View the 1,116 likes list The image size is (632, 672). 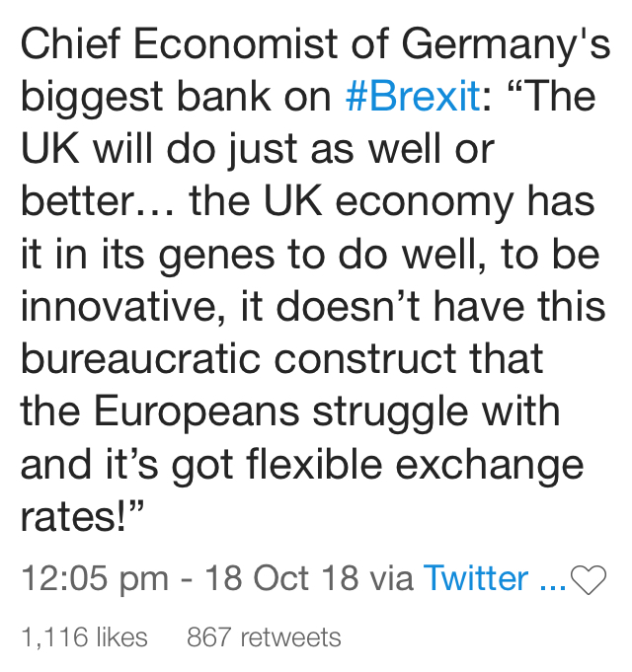[85, 636]
